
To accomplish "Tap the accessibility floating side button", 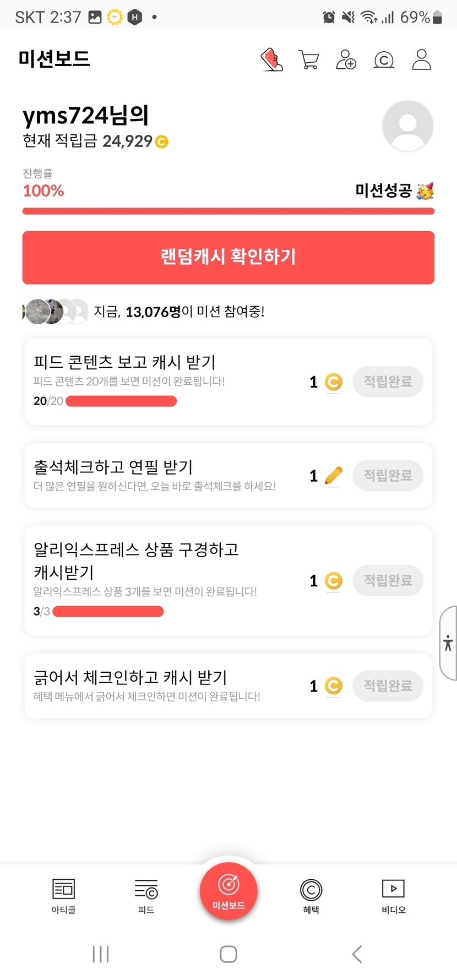I will [x=448, y=643].
